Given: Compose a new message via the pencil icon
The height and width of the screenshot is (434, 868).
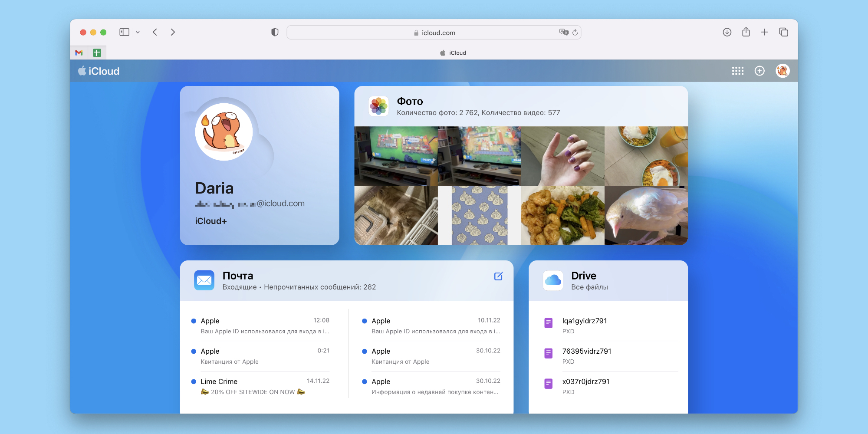Looking at the screenshot, I should click(498, 276).
